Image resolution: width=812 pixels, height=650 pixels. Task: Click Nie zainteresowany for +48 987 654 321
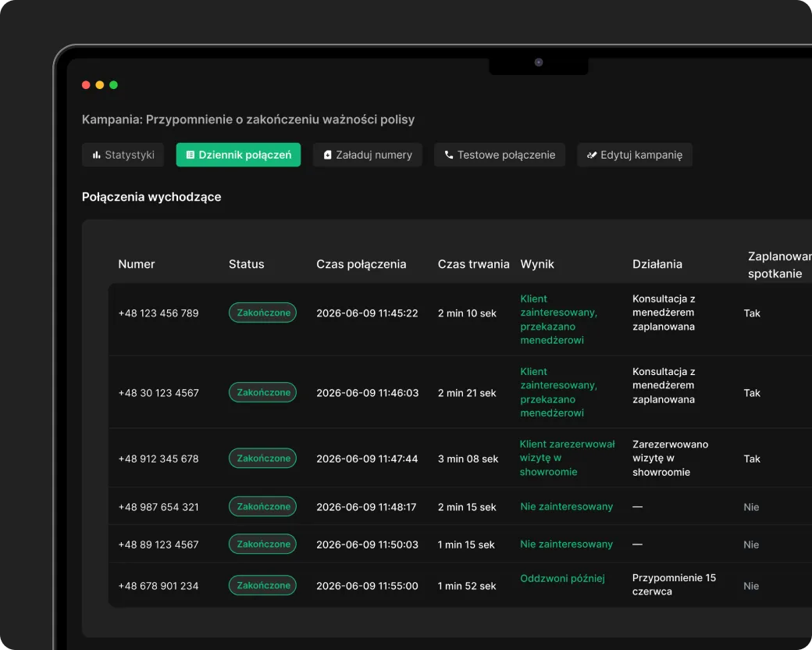pos(567,506)
